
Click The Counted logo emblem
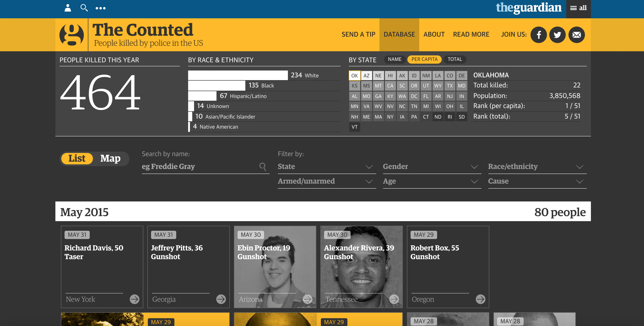tap(71, 35)
